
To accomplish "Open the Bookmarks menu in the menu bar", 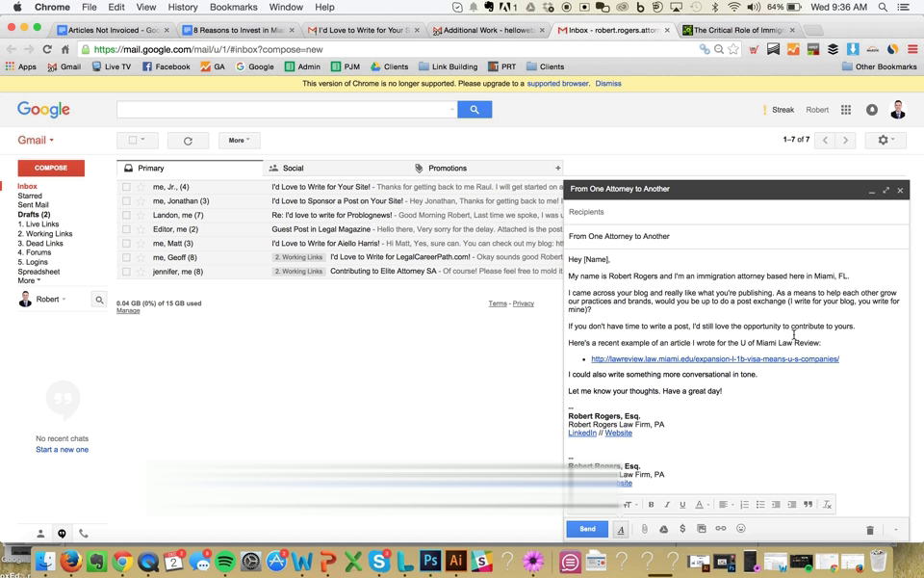I will pyautogui.click(x=233, y=7).
